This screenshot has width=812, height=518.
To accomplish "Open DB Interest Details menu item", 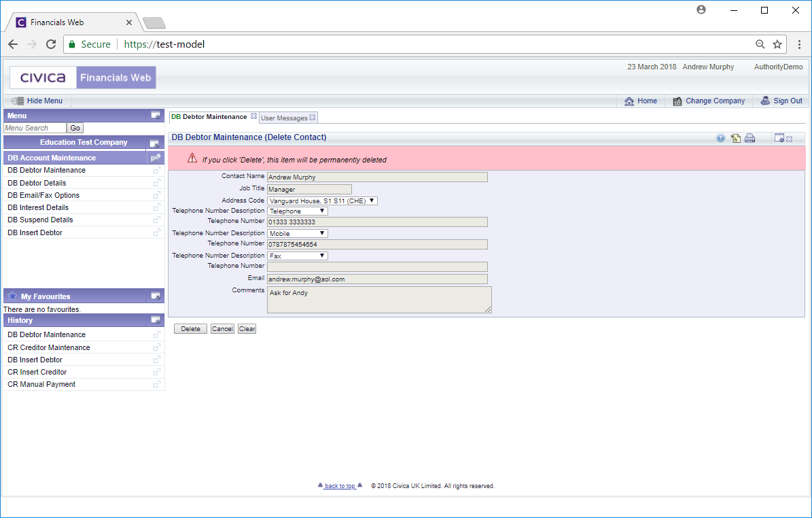I will (x=38, y=208).
